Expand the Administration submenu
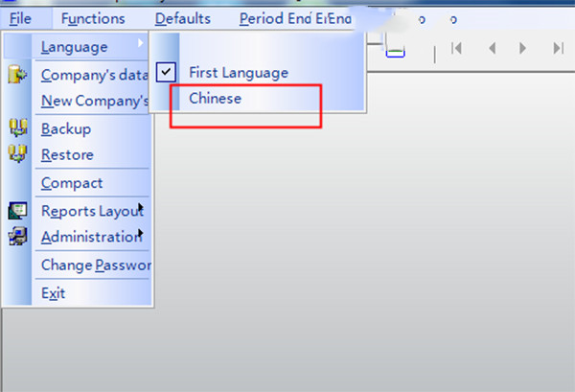The image size is (575, 392). (x=140, y=233)
